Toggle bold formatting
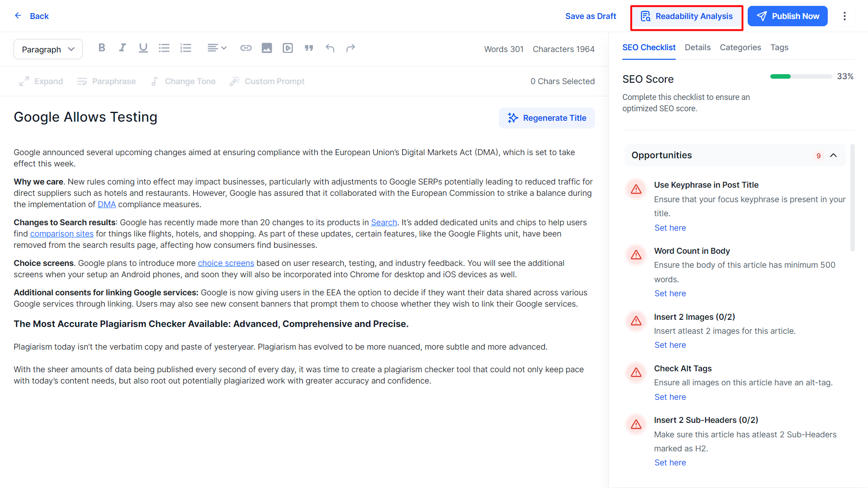868x488 pixels. pos(102,48)
